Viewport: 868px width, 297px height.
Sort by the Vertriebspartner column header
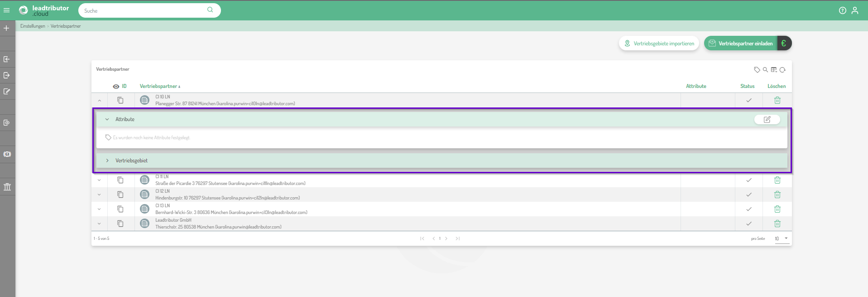158,86
